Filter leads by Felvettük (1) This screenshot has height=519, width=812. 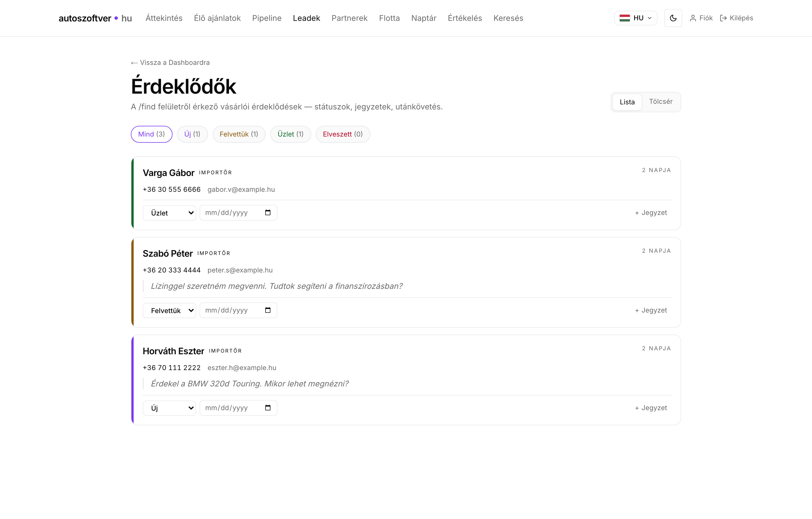click(239, 134)
